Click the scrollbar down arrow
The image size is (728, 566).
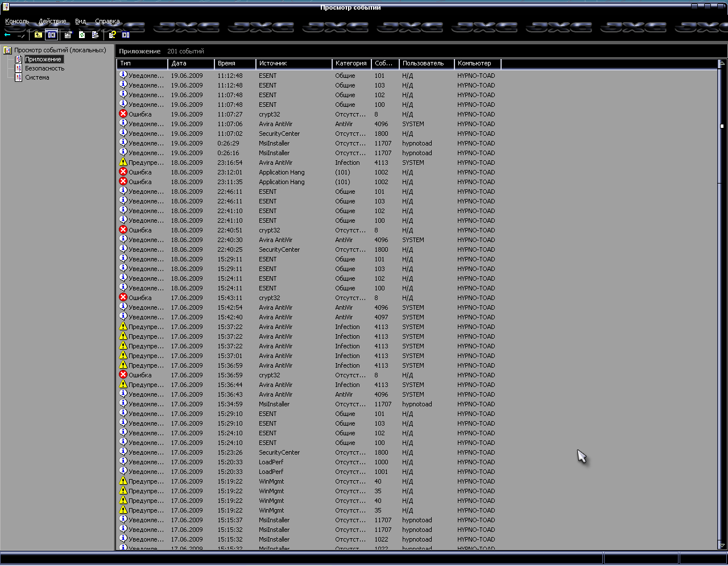click(x=722, y=546)
